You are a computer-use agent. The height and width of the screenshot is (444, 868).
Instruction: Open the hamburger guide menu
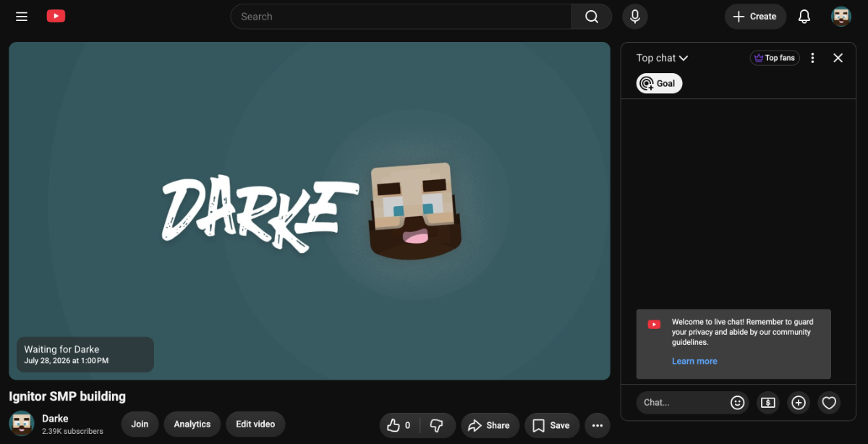point(22,17)
